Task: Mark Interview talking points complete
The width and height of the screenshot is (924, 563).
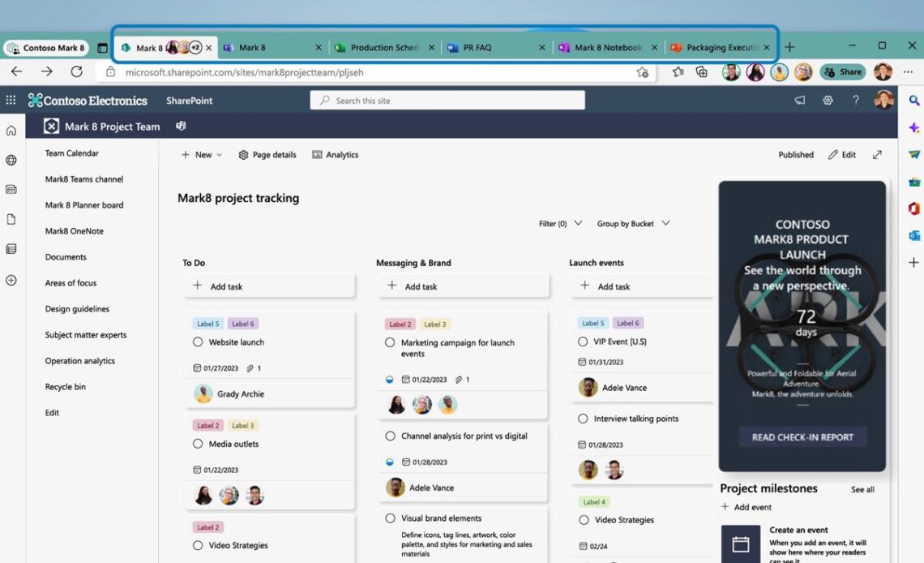Action: tap(583, 419)
